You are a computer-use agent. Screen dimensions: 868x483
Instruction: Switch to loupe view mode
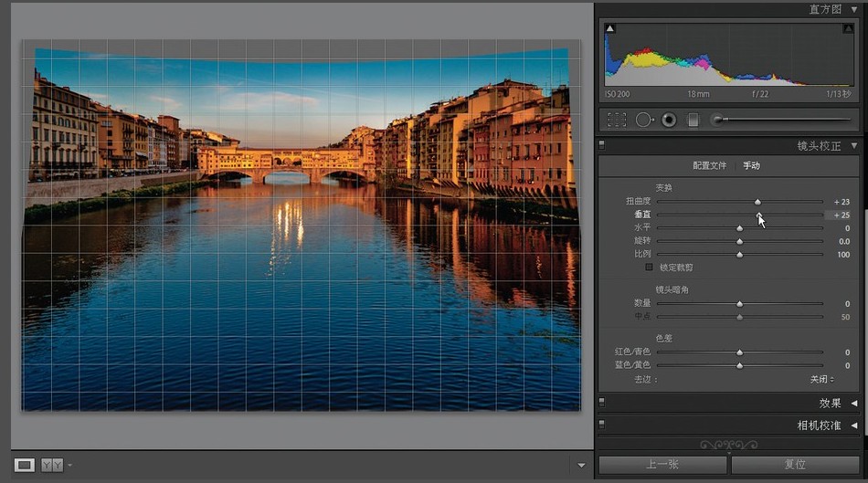[x=25, y=465]
